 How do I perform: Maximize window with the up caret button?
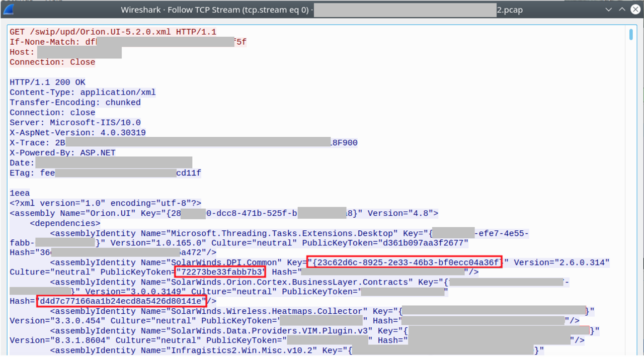[x=622, y=10]
